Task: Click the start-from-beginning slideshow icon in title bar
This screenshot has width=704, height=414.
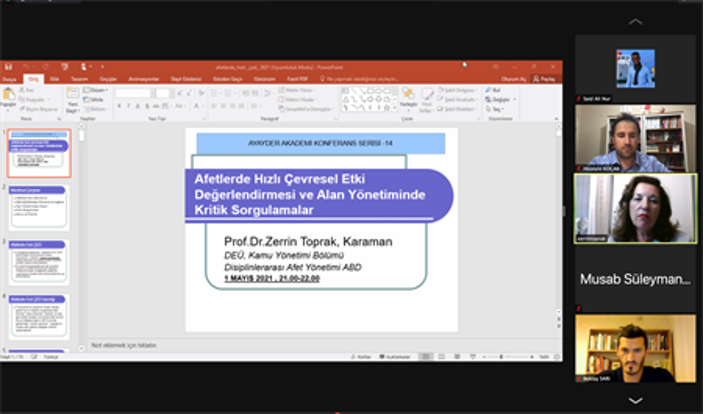Action: 65,67
